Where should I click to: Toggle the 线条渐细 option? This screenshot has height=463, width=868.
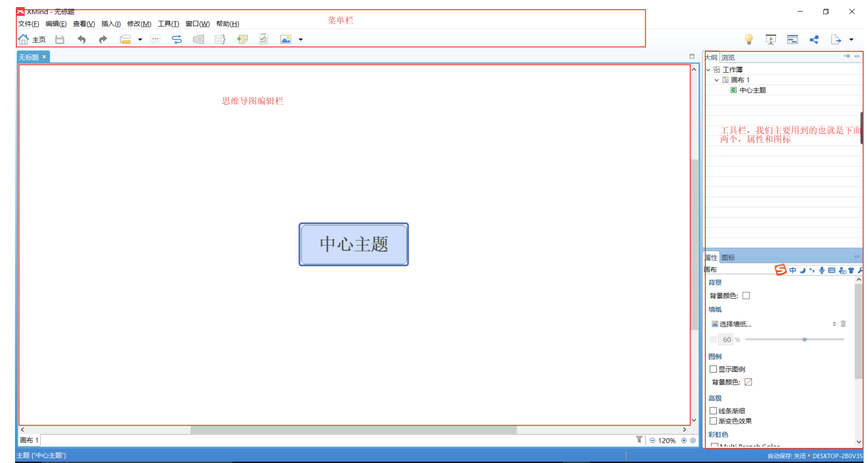(x=713, y=411)
